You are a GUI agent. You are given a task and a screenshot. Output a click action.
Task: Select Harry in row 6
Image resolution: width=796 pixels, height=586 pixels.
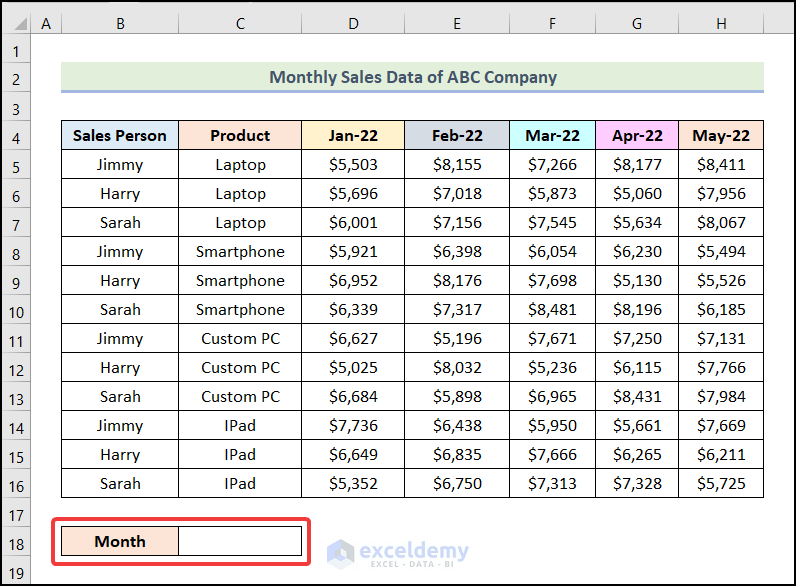pyautogui.click(x=120, y=193)
